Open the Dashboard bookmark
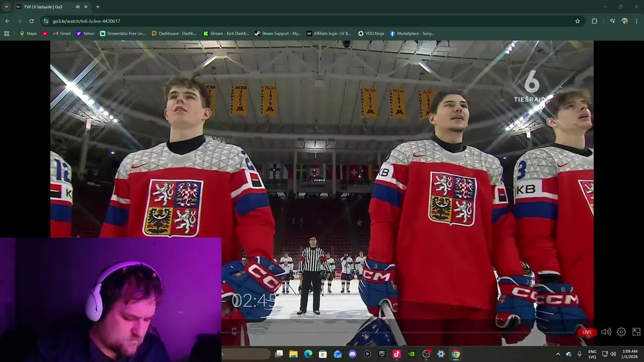Image resolution: width=644 pixels, height=362 pixels. (174, 34)
